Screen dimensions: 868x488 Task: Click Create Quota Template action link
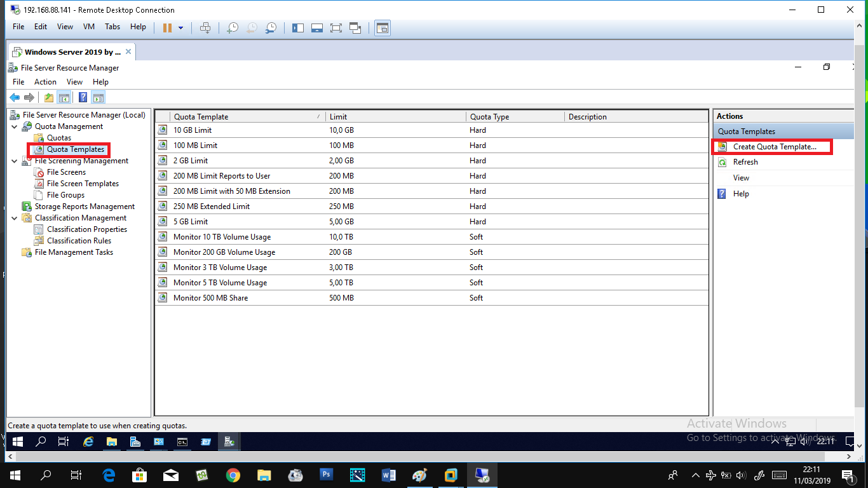point(775,147)
